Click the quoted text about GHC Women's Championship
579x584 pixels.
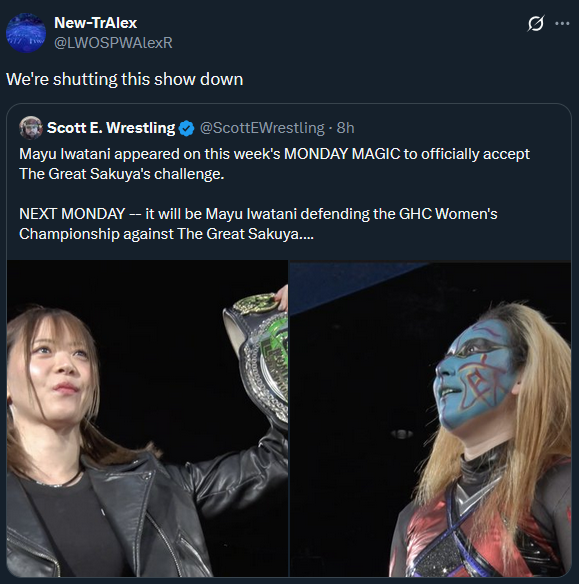click(258, 224)
